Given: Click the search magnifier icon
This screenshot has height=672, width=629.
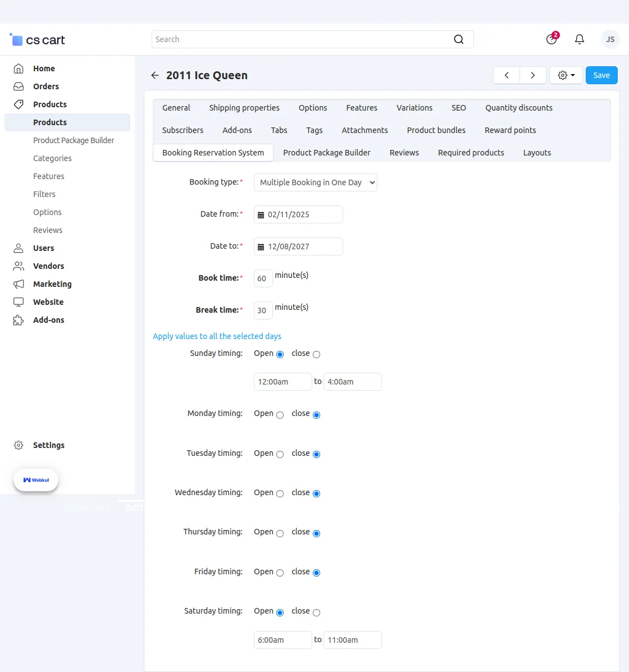Looking at the screenshot, I should (459, 39).
